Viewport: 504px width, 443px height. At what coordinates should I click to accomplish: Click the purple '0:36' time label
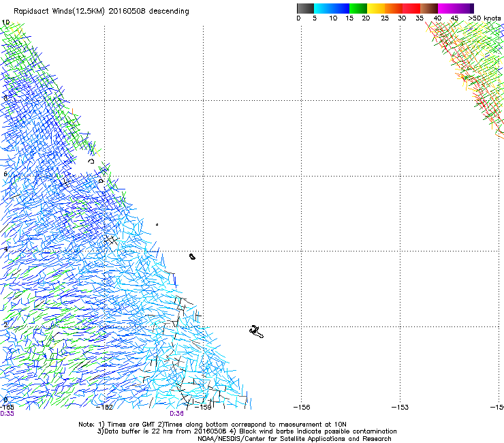click(177, 414)
